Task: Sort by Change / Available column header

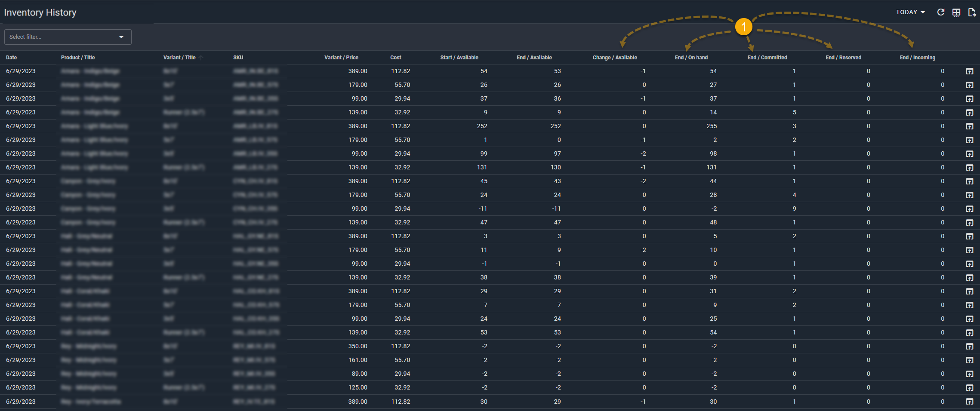Action: coord(614,58)
